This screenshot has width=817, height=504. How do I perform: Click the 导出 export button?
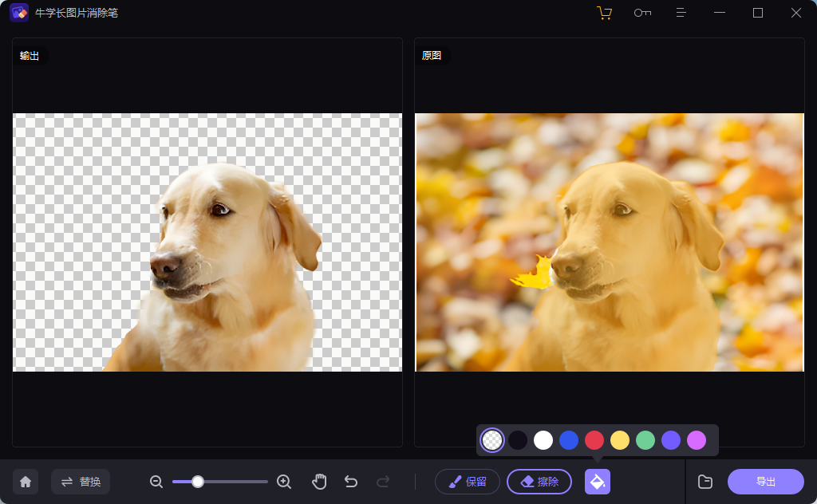766,482
